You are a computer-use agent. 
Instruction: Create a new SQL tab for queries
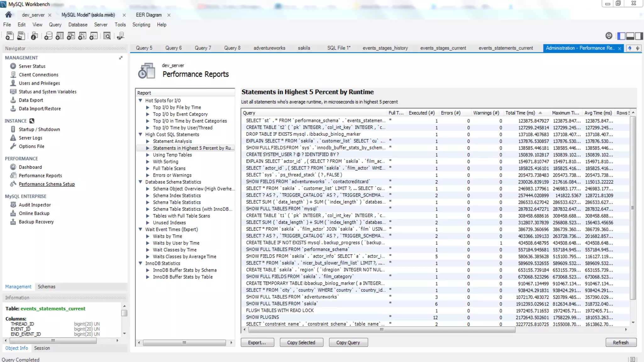(x=9, y=36)
